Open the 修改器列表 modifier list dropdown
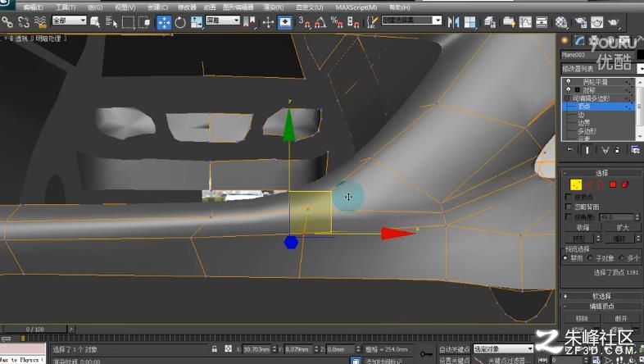Viewport: 644px width, 364px height. [x=602, y=69]
